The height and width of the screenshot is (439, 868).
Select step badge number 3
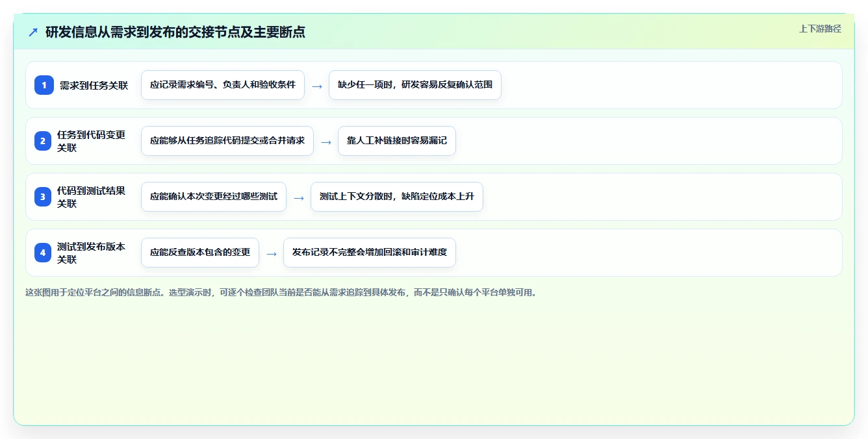click(x=43, y=197)
